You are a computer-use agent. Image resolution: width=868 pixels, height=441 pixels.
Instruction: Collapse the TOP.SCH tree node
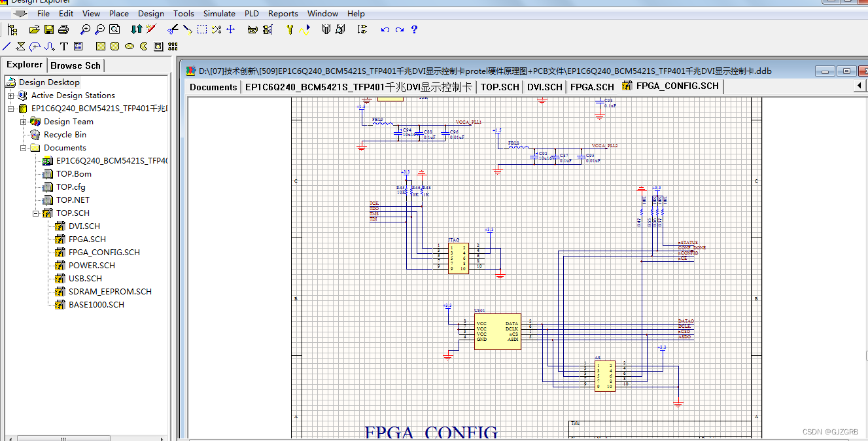(x=35, y=213)
